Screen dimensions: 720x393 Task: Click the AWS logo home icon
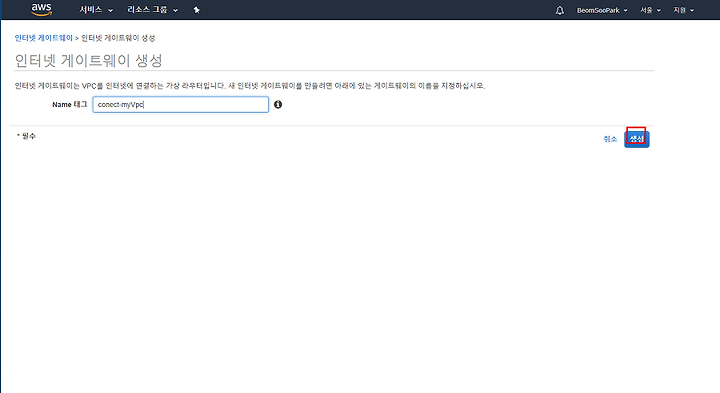click(41, 10)
